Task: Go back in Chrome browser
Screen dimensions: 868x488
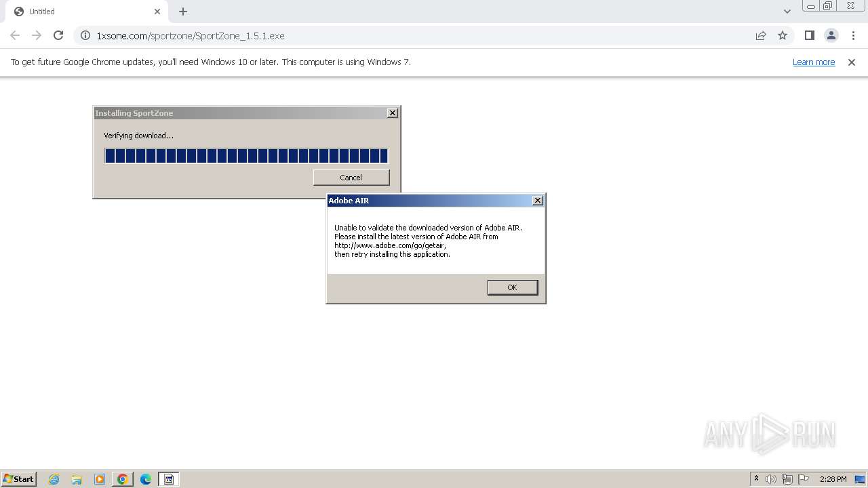Action: coord(15,35)
